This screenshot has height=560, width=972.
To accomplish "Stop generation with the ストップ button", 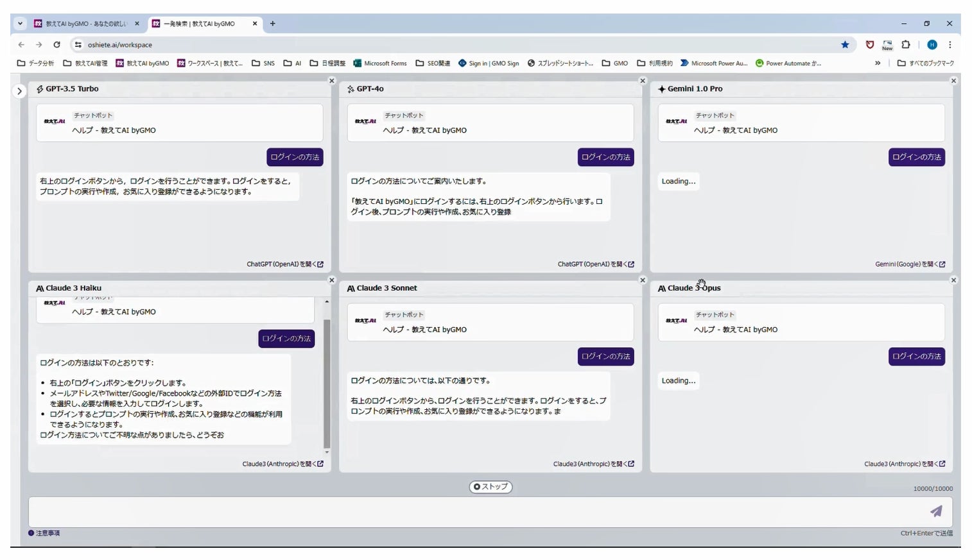I will coord(490,487).
